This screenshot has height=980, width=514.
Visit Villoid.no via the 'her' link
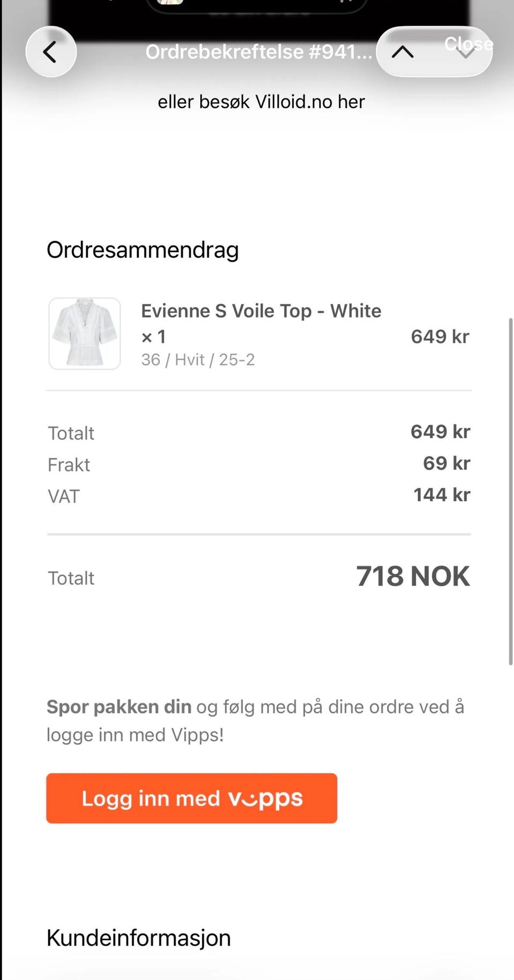351,101
